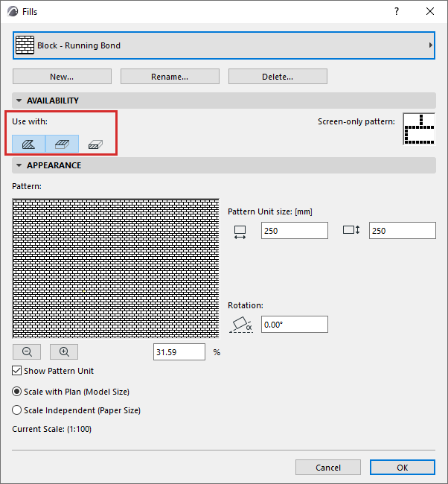Click the Cancel button

[328, 468]
